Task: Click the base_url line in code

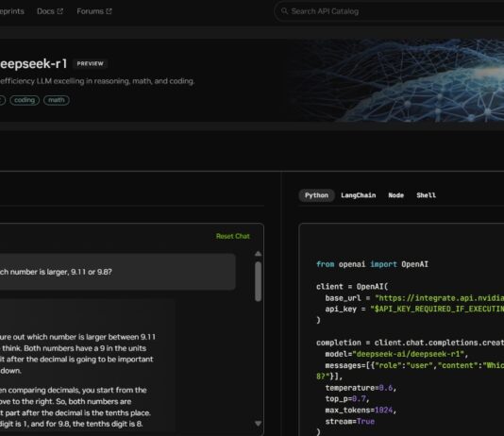Action: tap(414, 298)
